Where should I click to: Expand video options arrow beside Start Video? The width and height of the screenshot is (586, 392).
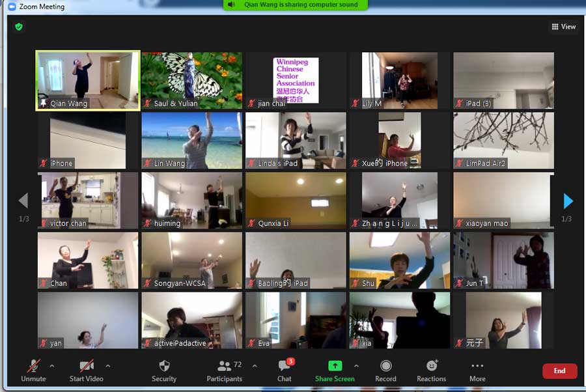point(107,366)
